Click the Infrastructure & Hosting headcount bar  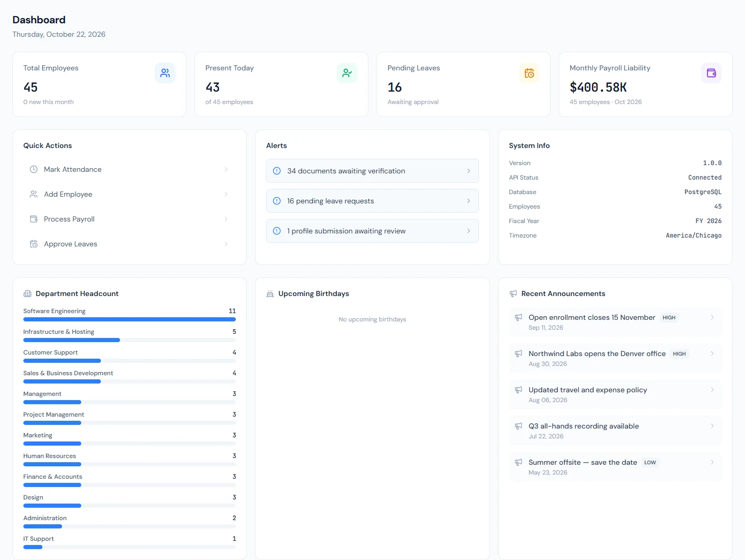click(x=129, y=340)
